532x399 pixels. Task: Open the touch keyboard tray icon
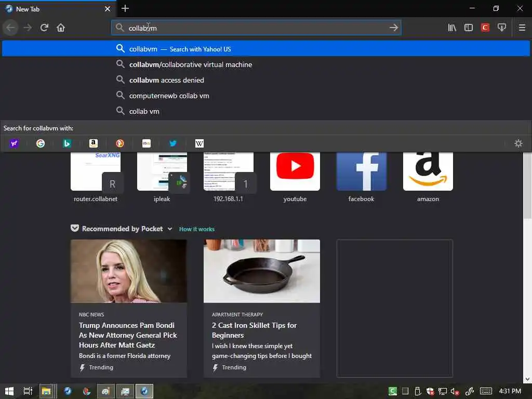486,391
